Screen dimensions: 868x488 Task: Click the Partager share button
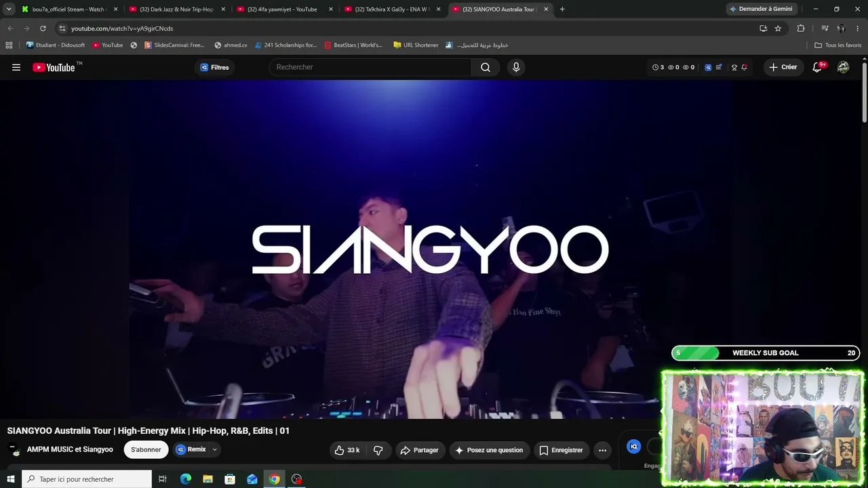coord(419,450)
